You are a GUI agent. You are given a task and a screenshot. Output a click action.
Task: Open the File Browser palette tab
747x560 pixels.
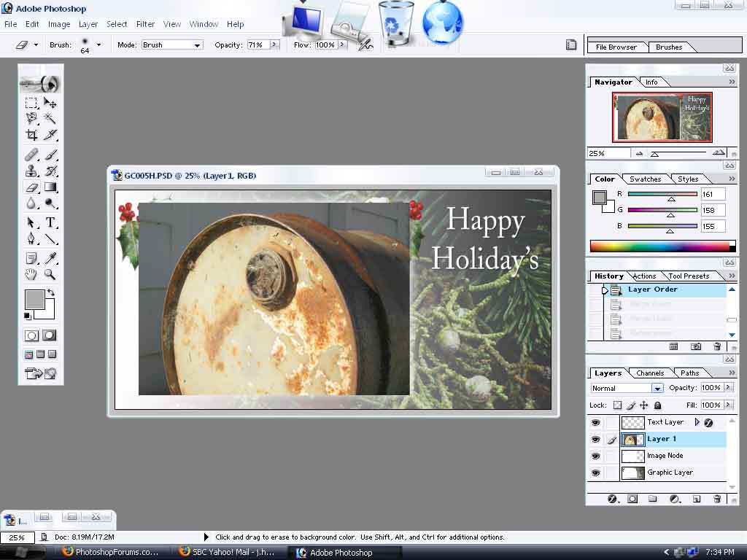pyautogui.click(x=616, y=47)
